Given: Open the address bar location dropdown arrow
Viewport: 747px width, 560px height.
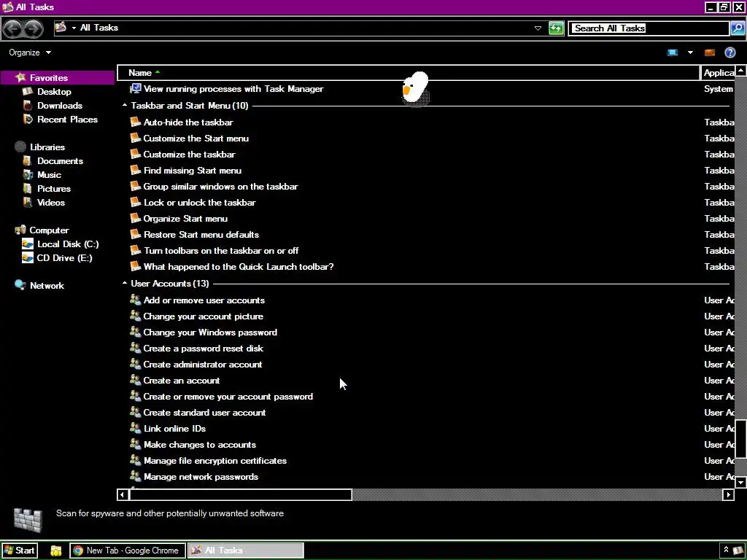Looking at the screenshot, I should point(74,28).
